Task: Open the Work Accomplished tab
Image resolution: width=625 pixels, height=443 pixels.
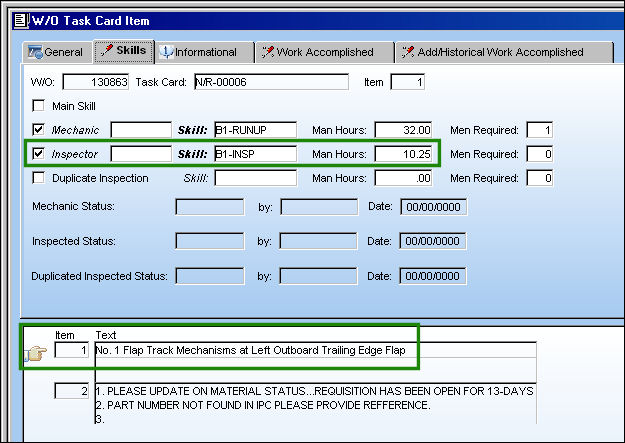Action: (x=324, y=52)
